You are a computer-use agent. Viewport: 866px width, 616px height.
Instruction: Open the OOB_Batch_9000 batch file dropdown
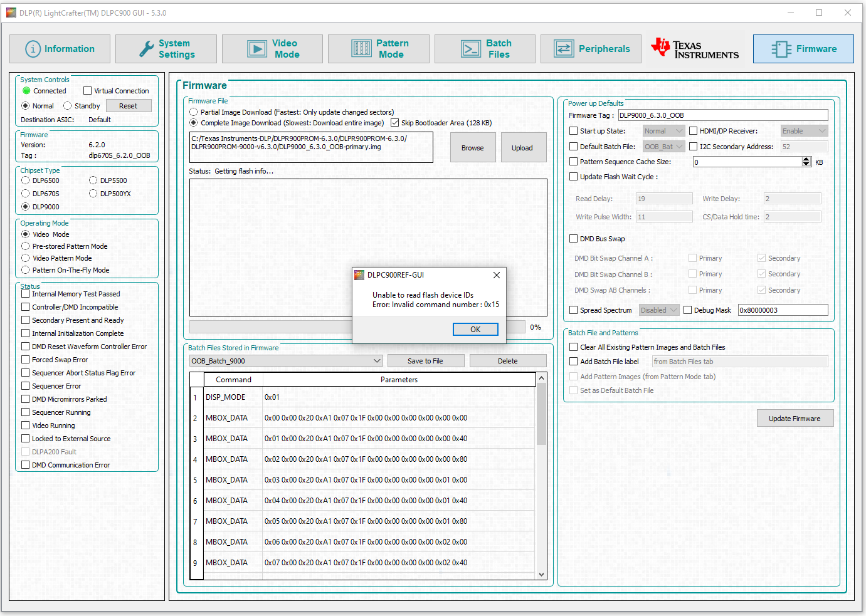(x=286, y=361)
